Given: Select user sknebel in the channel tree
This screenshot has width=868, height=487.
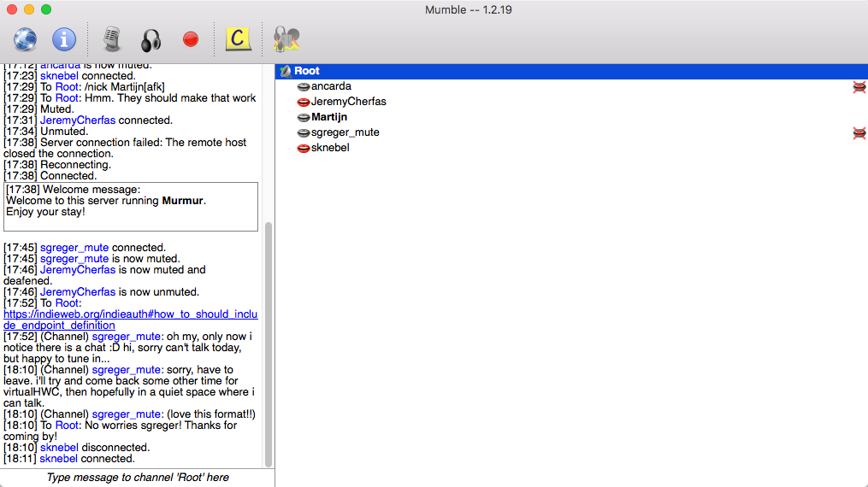Looking at the screenshot, I should point(330,148).
